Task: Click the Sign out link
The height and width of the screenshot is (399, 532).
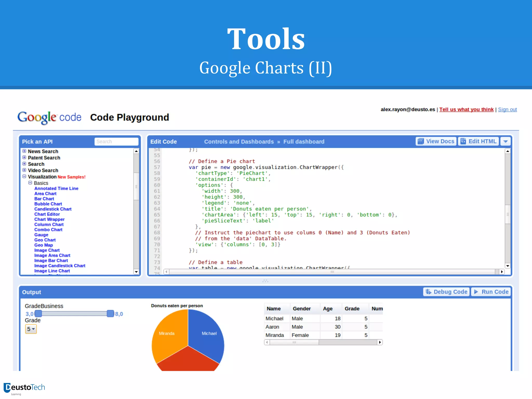Action: 507,109
